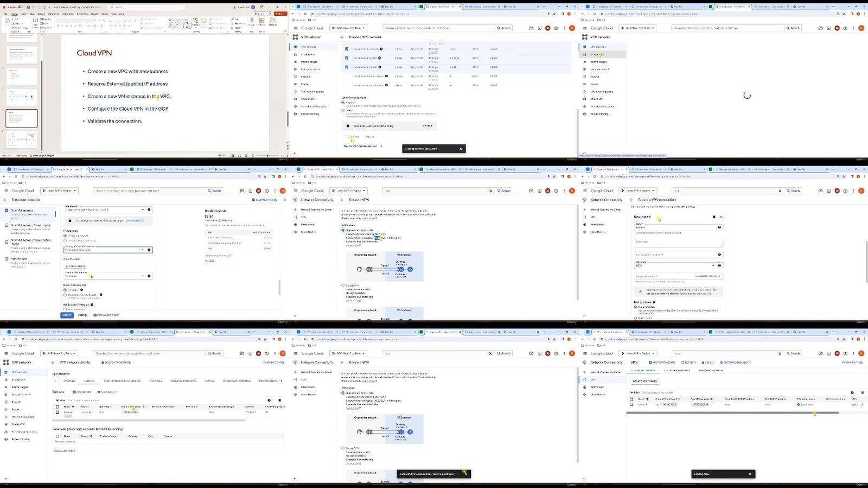
Task: Tick the tunnel row checkbox in the VPN tunnels table
Action: [631, 404]
